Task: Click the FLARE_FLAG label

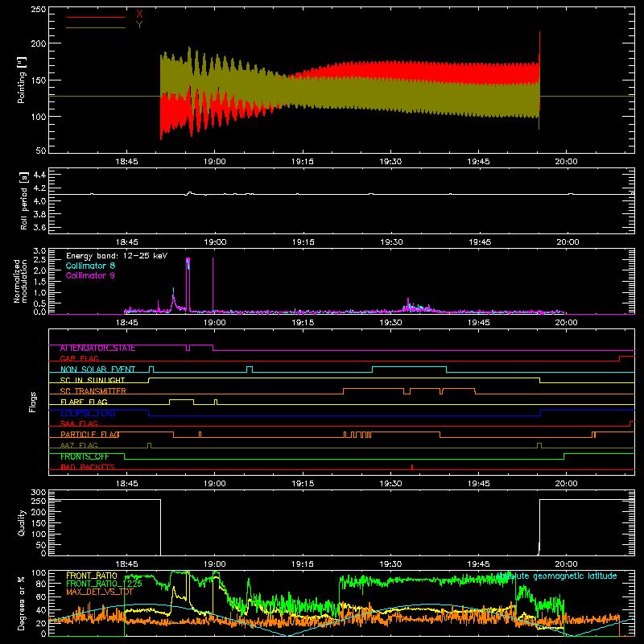Action: click(84, 402)
